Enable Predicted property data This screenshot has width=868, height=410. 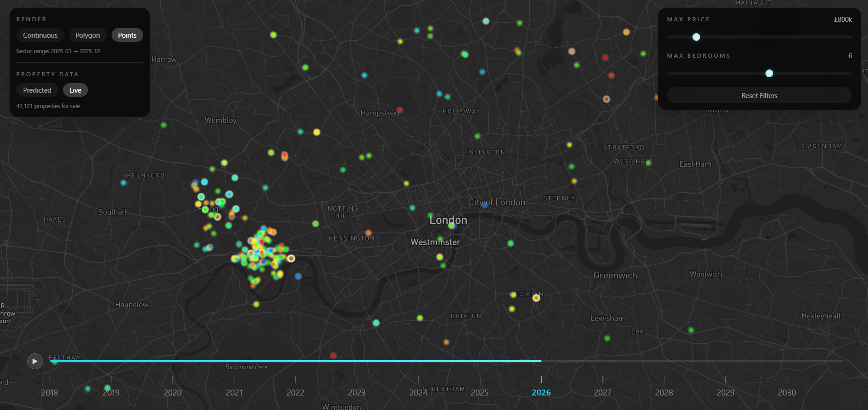click(37, 90)
